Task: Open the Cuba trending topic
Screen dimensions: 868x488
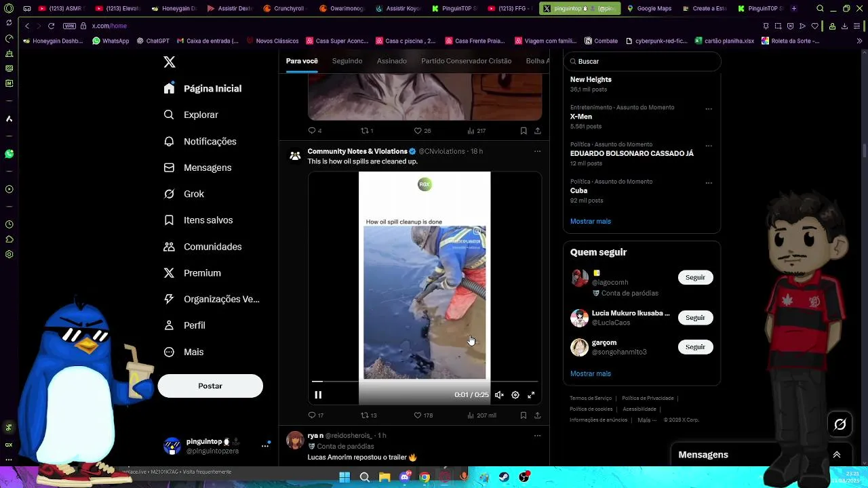Action: (x=579, y=190)
